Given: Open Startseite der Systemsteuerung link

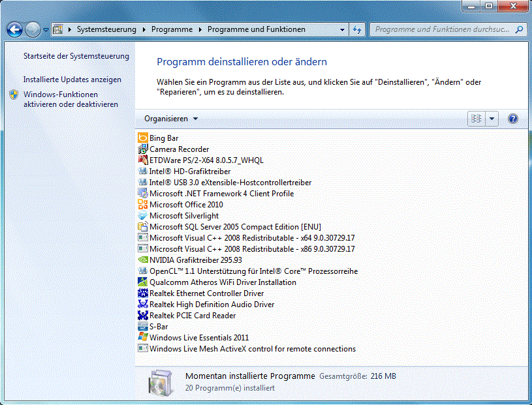Looking at the screenshot, I should click(76, 56).
